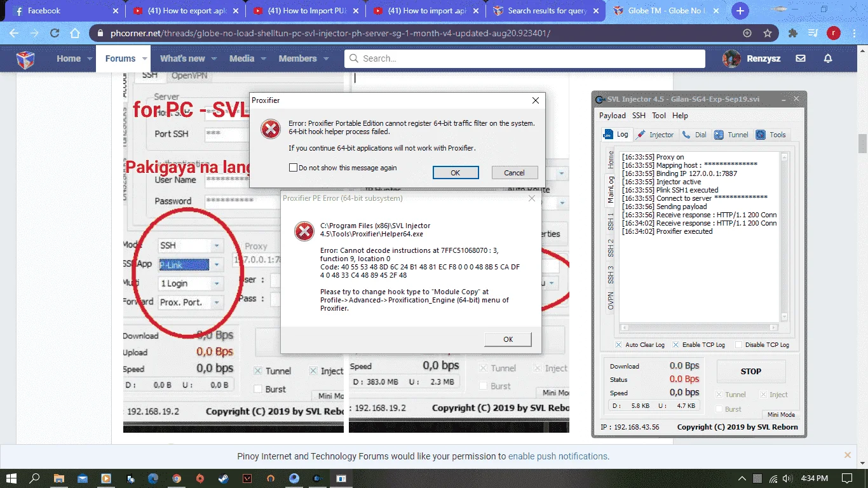
Task: Toggle Enable TCP Log checkbox
Action: [x=675, y=344]
